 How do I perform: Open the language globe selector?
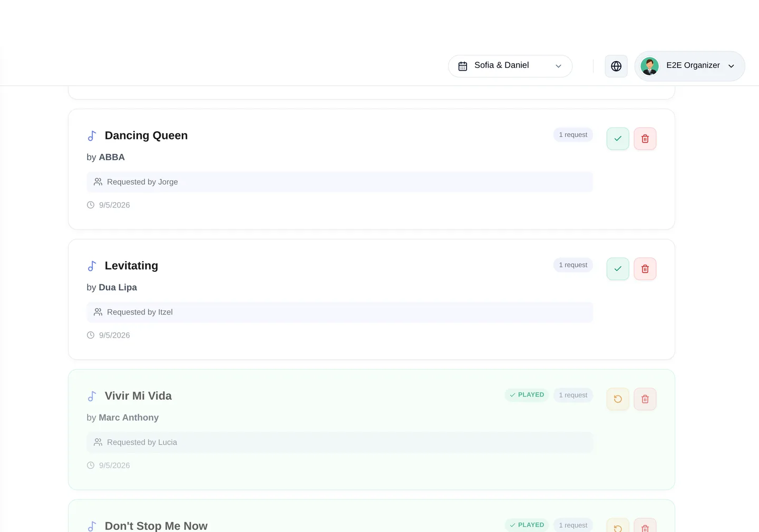(x=616, y=66)
